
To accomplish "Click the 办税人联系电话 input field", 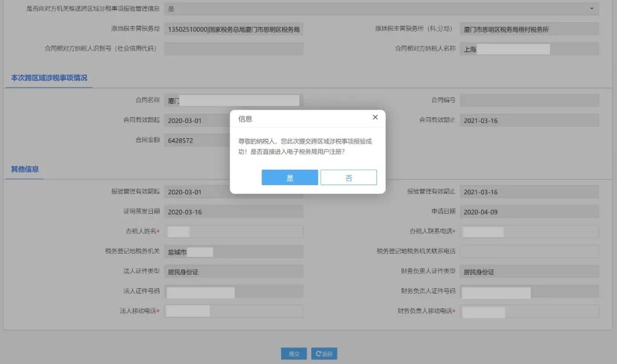I will (530, 231).
